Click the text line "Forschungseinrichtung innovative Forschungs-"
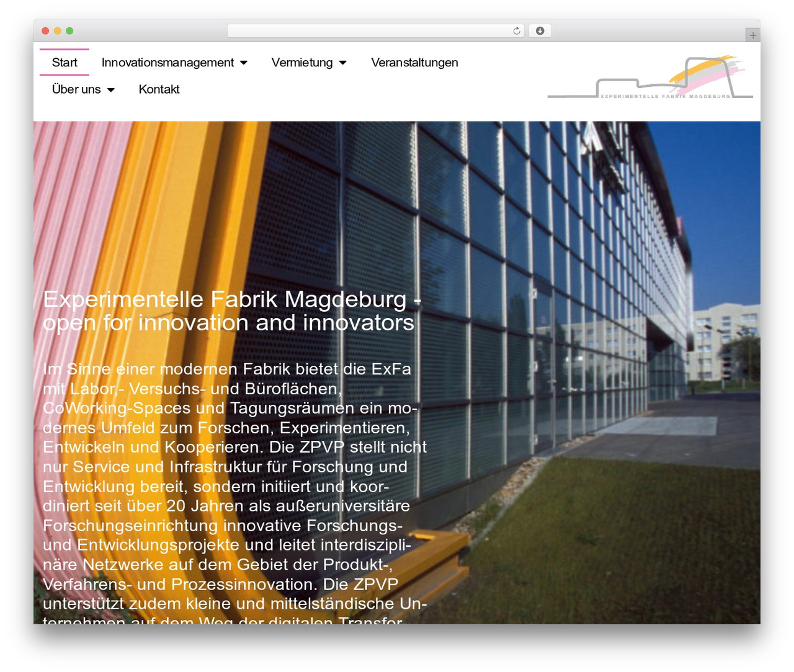794x672 pixels. coord(223,526)
